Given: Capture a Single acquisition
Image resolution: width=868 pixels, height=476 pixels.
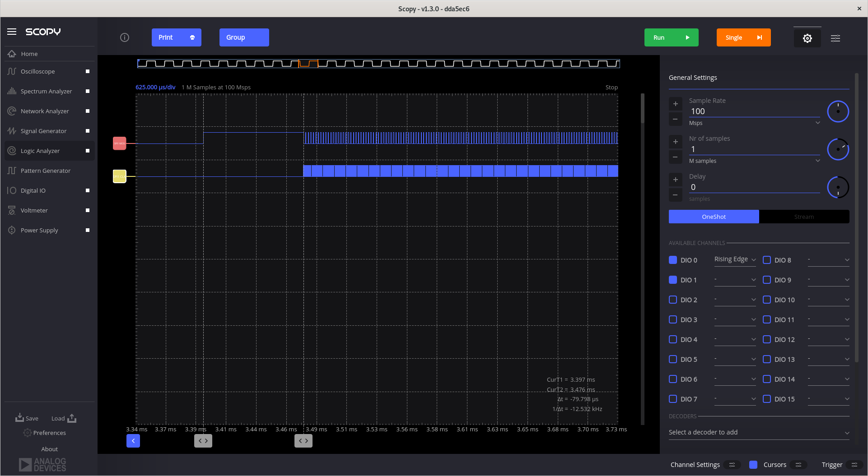Looking at the screenshot, I should click(x=744, y=37).
